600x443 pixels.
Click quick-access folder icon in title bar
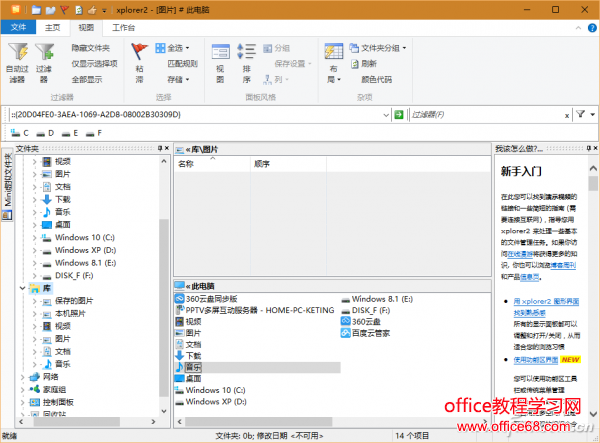(36, 10)
